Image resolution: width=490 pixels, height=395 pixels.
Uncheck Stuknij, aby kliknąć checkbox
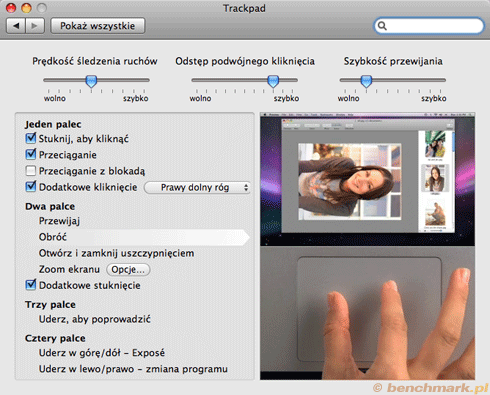coord(31,138)
